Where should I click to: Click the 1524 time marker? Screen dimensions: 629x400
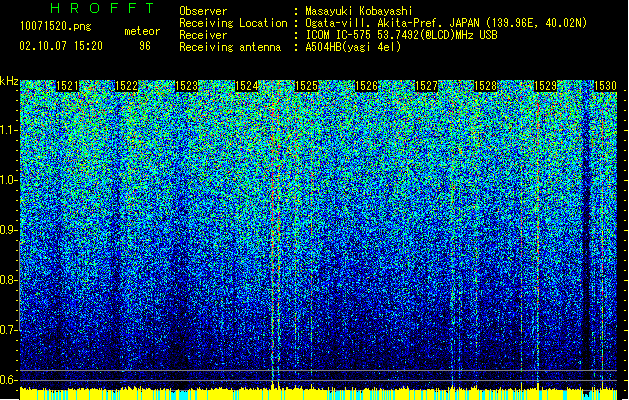coord(246,86)
